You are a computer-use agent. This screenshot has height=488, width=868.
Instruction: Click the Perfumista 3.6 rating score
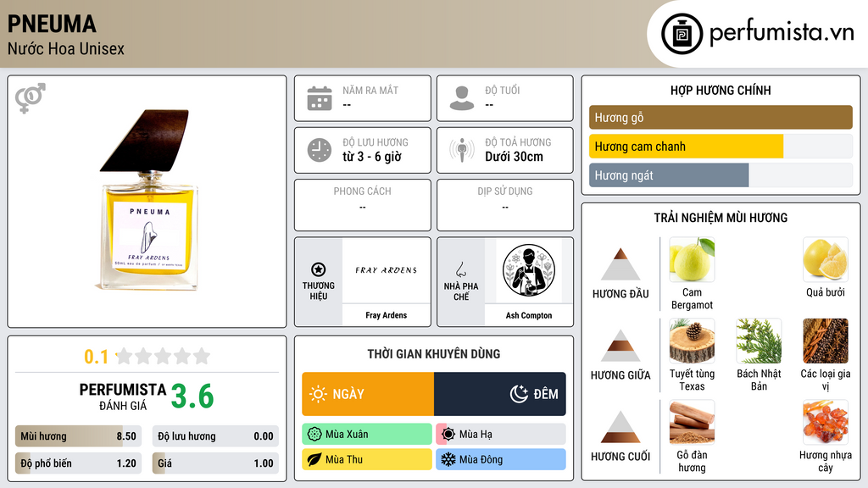192,396
